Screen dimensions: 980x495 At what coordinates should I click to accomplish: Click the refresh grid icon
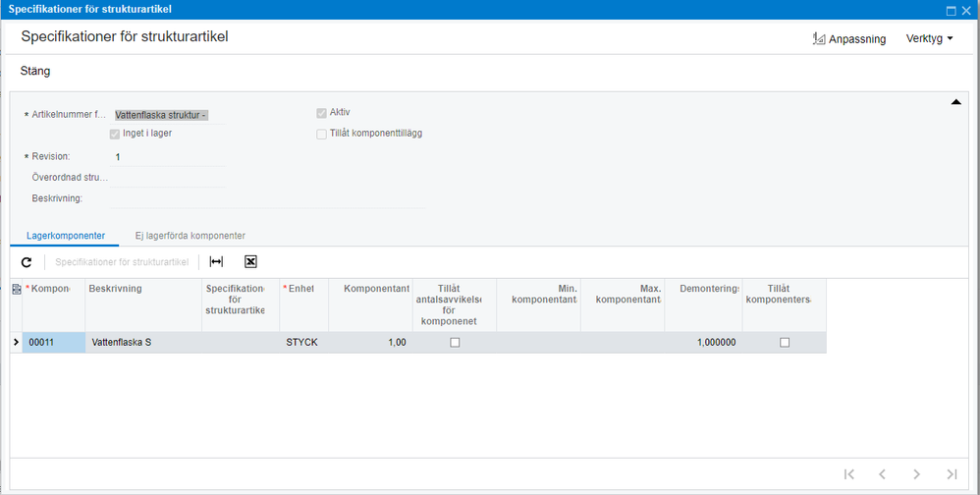[27, 262]
